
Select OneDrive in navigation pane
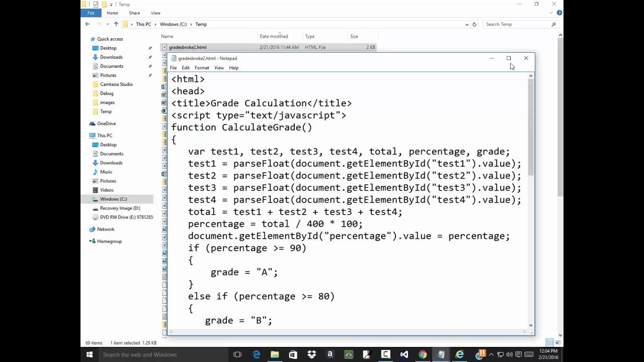point(106,123)
